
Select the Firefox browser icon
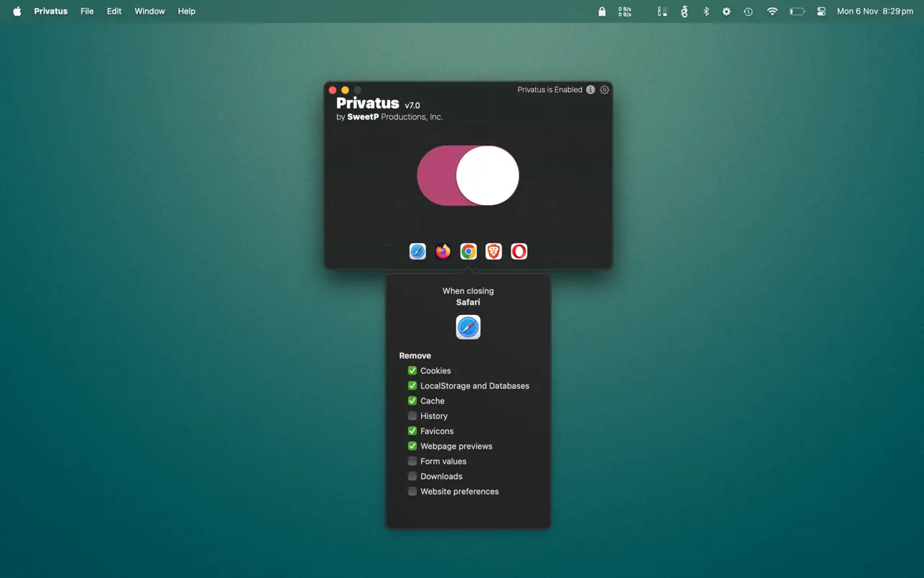pos(443,251)
